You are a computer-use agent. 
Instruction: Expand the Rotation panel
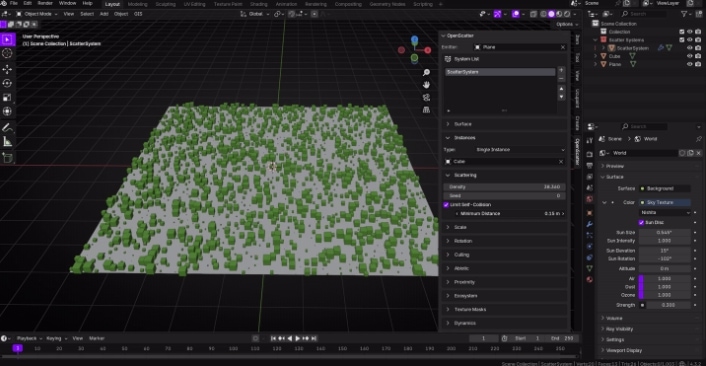click(x=504, y=241)
